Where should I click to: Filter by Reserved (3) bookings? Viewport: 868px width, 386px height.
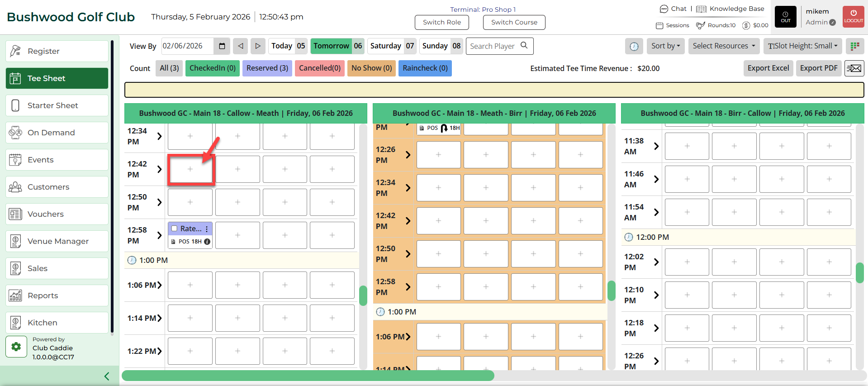pos(267,68)
